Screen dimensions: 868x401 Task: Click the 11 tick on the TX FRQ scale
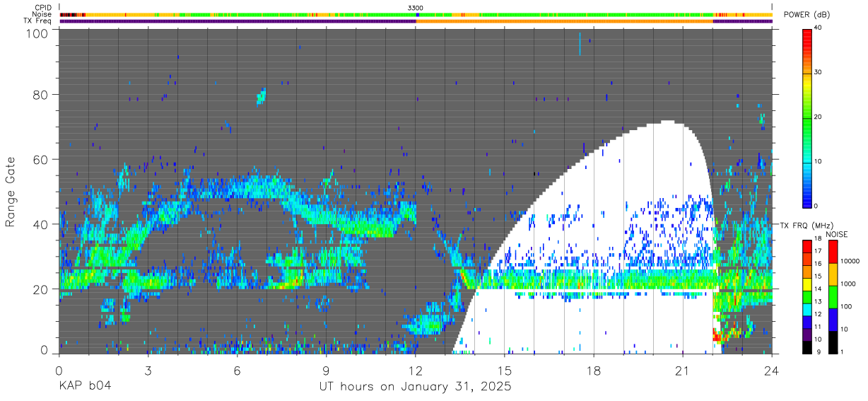point(818,327)
